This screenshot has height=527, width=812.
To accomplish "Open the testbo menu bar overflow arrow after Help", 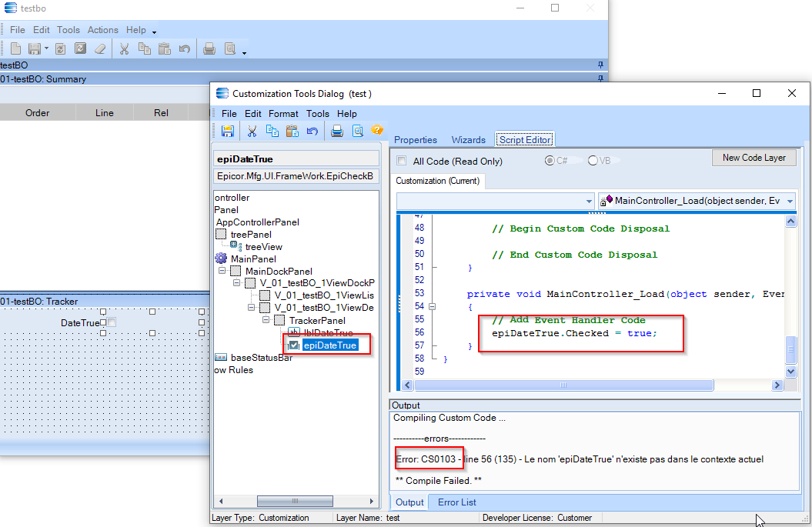I will [154, 32].
